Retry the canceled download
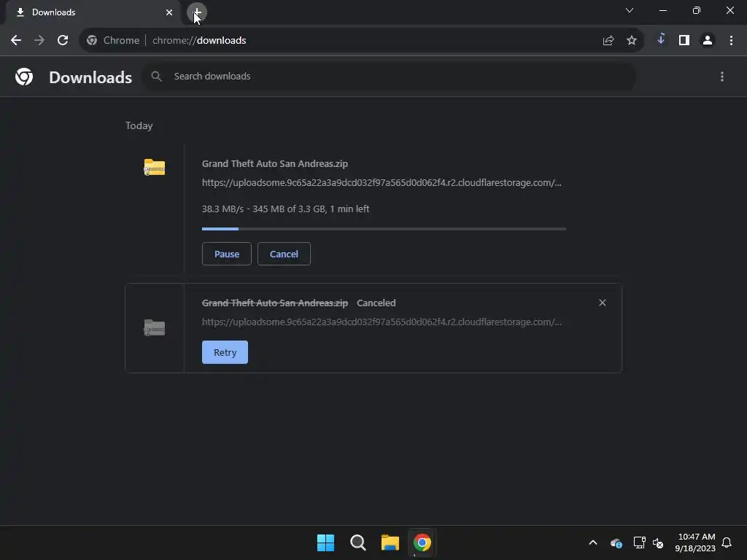This screenshot has height=560, width=747. tap(225, 352)
